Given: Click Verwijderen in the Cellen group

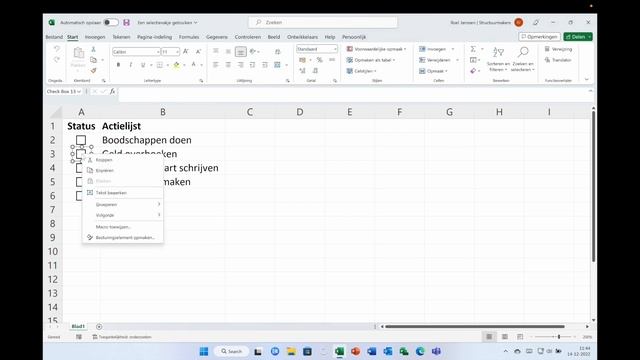Looking at the screenshot, I should (439, 60).
